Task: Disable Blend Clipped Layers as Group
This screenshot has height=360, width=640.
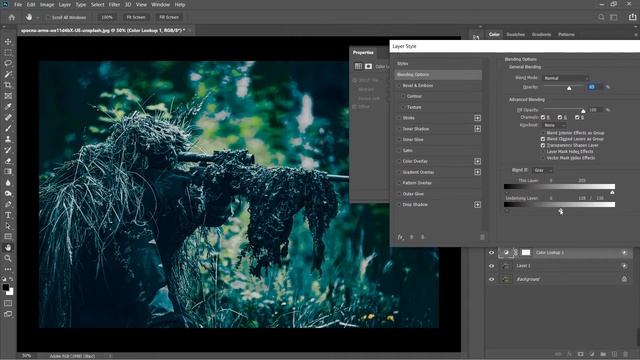Action: 543,139
